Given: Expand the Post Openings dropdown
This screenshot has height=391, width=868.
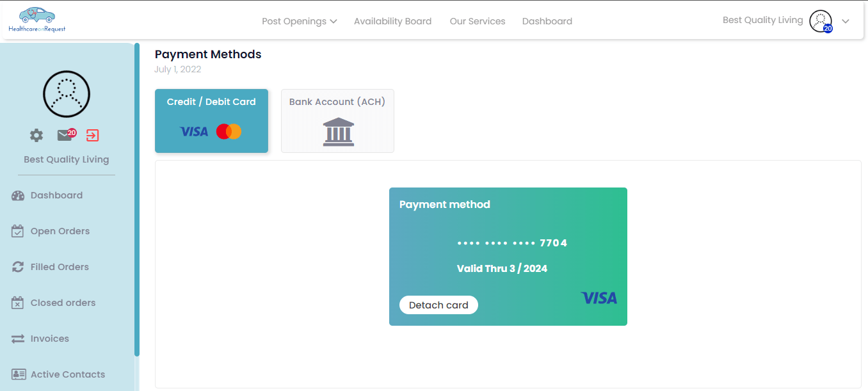Looking at the screenshot, I should tap(300, 21).
